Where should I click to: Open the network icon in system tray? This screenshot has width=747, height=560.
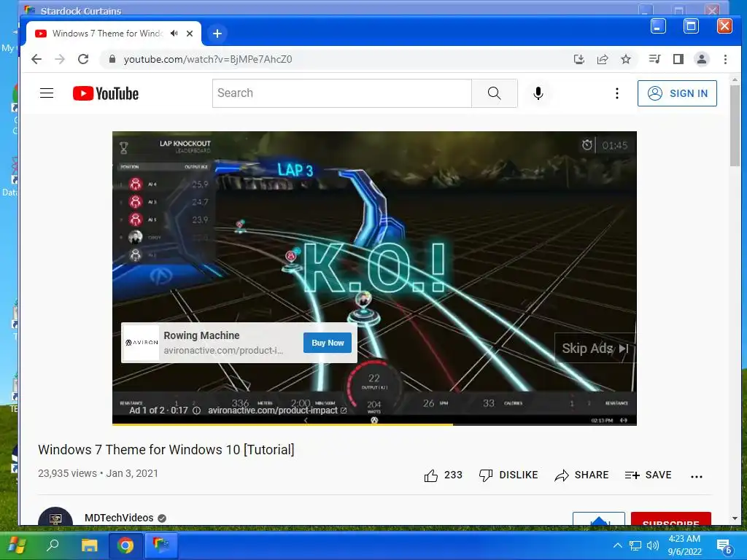635,545
